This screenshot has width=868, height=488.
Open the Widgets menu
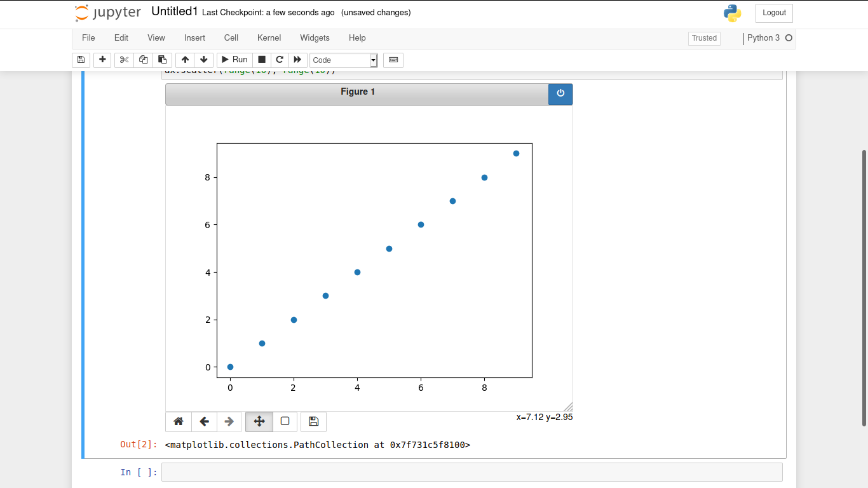click(315, 38)
